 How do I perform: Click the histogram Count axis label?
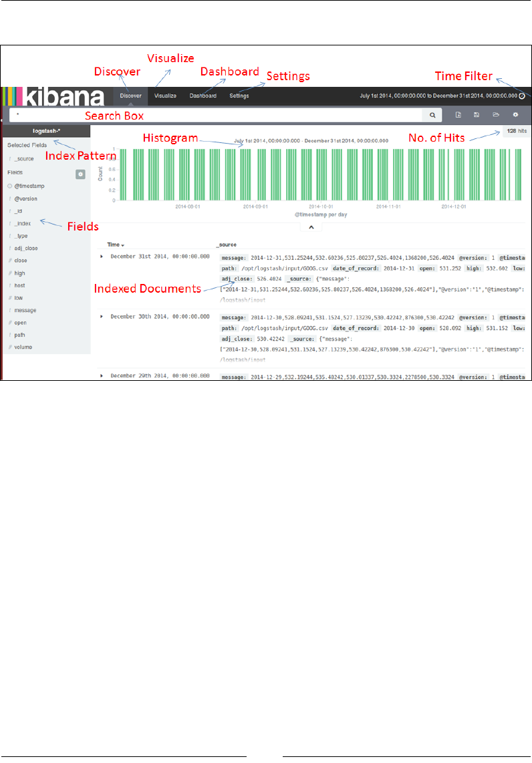click(x=100, y=174)
